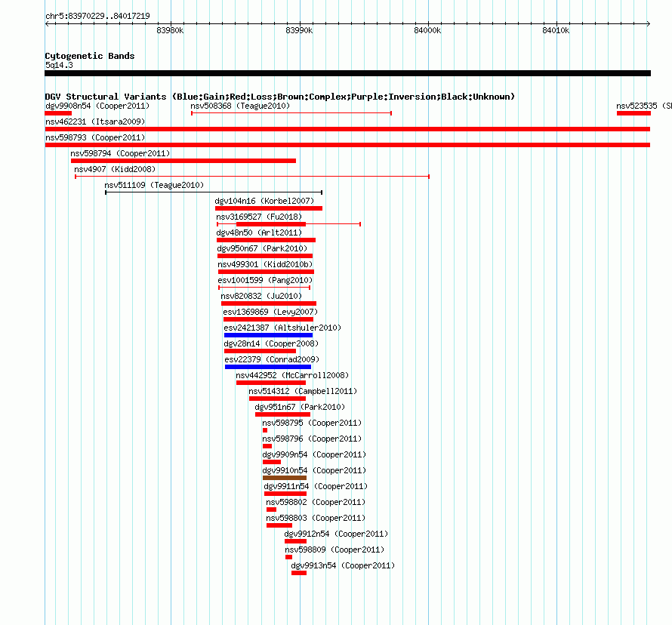Open nsv598796 (Cooper2011) label
This screenshot has height=625, width=672.
tap(312, 439)
